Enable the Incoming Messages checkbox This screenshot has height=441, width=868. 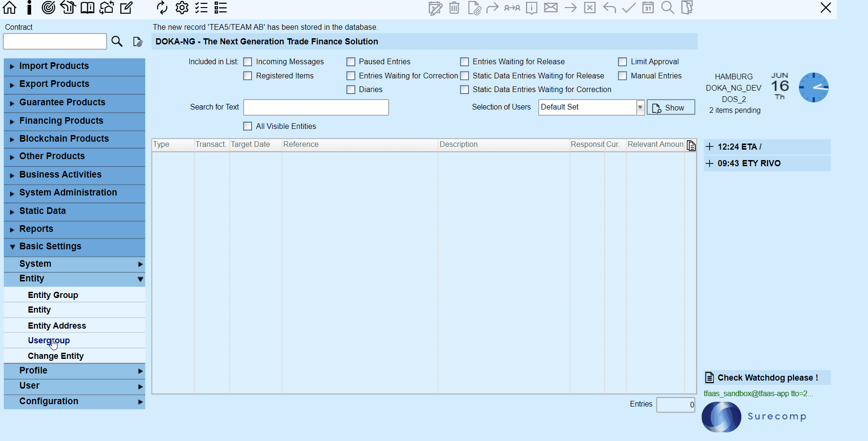(x=248, y=62)
